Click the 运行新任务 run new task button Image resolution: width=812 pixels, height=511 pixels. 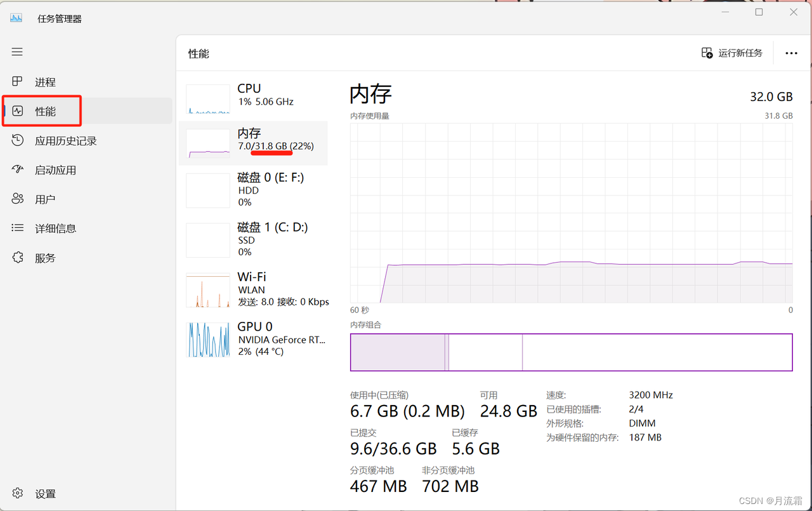click(x=732, y=53)
